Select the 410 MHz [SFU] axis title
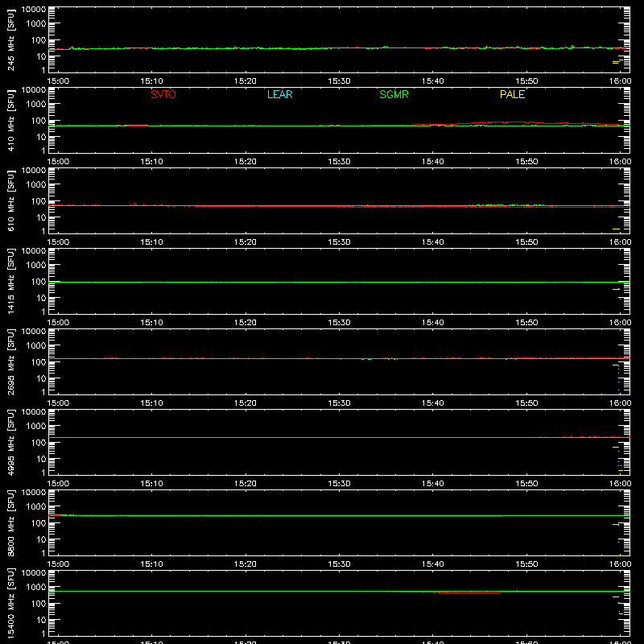The image size is (644, 644). point(10,120)
